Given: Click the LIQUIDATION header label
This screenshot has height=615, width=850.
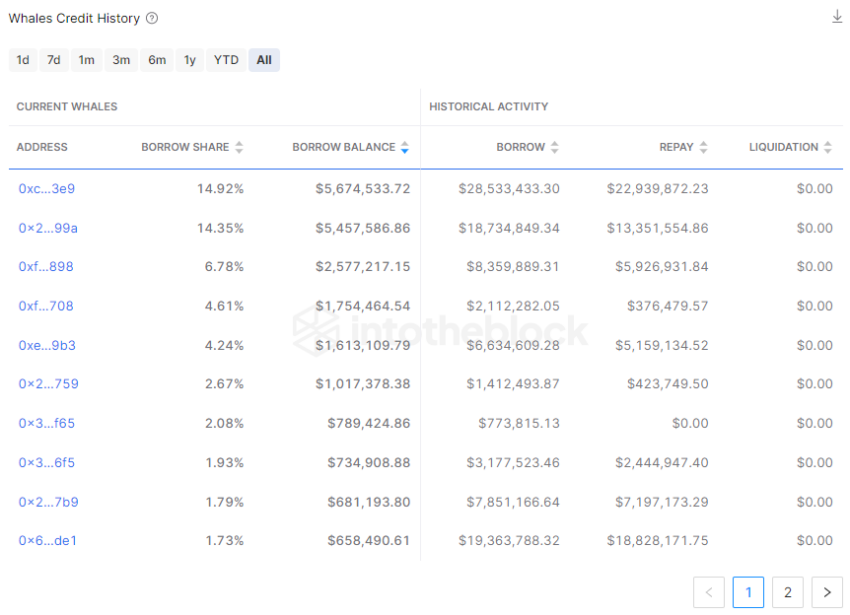Looking at the screenshot, I should [783, 147].
